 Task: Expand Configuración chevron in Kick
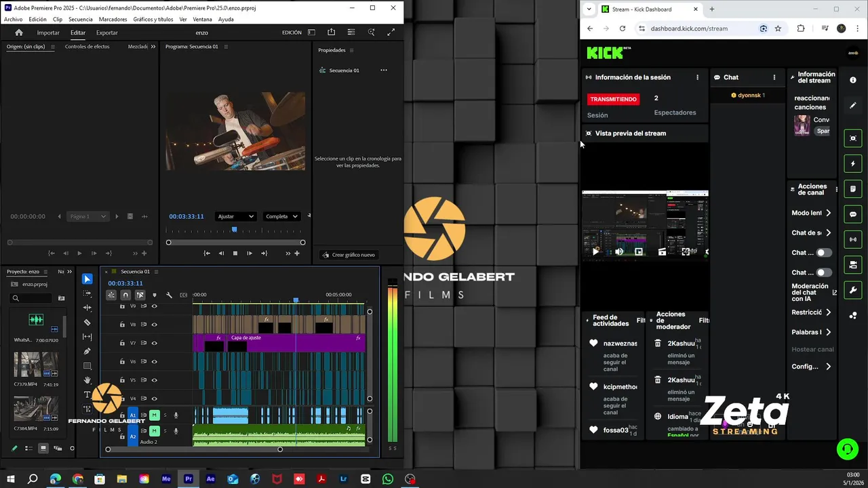(828, 367)
